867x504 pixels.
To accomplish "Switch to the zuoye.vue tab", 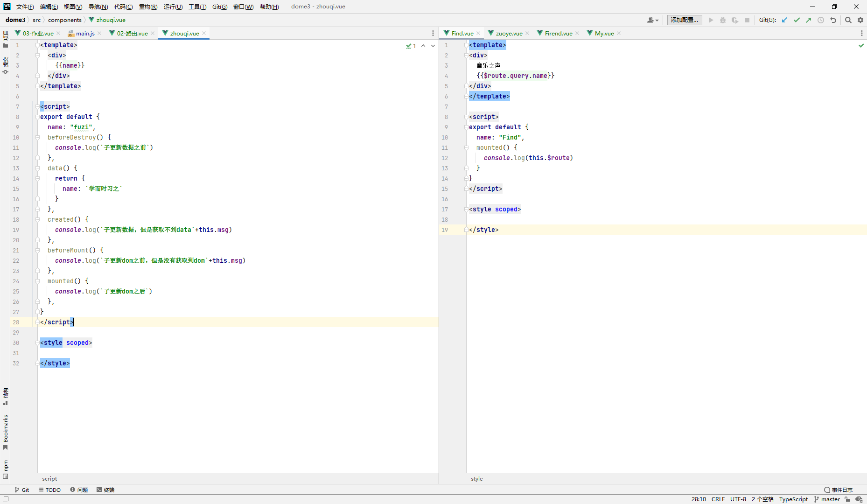I will (509, 33).
